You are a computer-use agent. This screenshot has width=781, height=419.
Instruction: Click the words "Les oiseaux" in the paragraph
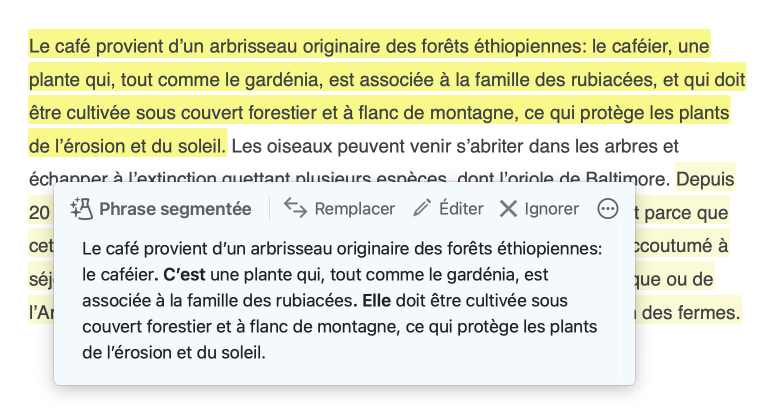276,147
